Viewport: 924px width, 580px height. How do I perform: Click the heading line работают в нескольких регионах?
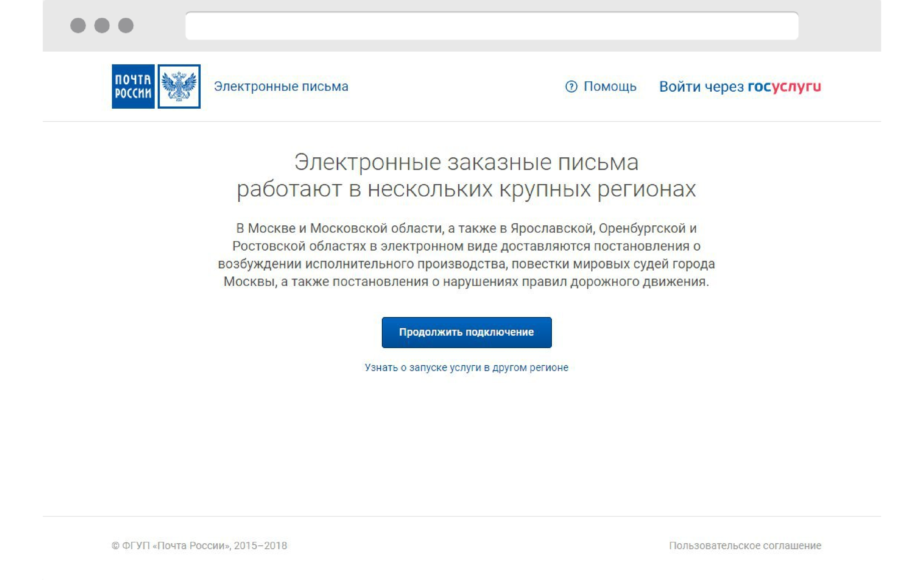(466, 189)
